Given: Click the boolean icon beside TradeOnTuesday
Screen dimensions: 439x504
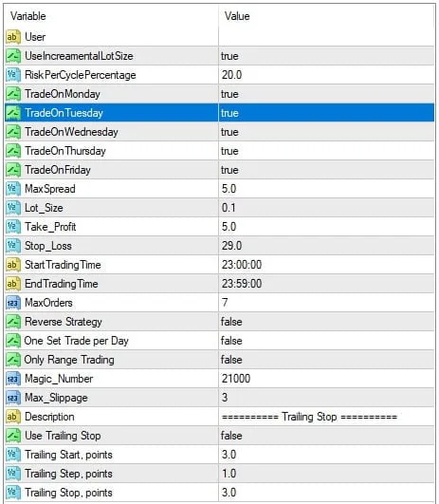Looking at the screenshot, I should click(x=13, y=113).
